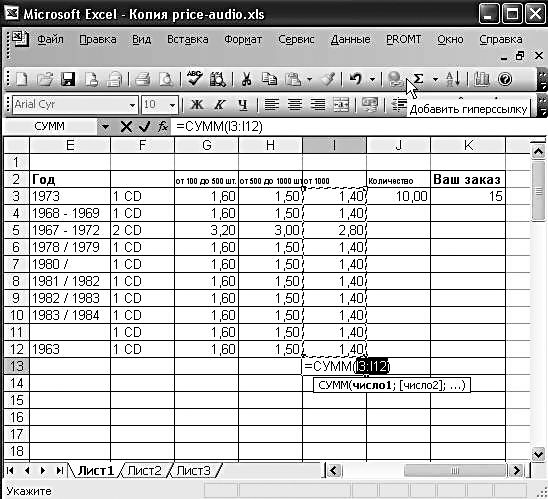Click the Print icon in toolbar
548x499 pixels.
[x=142, y=79]
